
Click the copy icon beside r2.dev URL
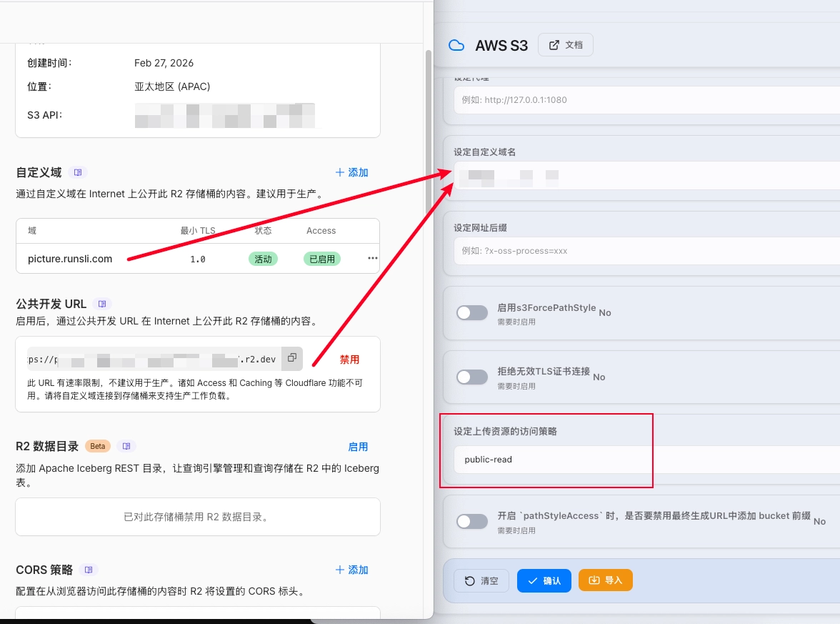pos(291,358)
